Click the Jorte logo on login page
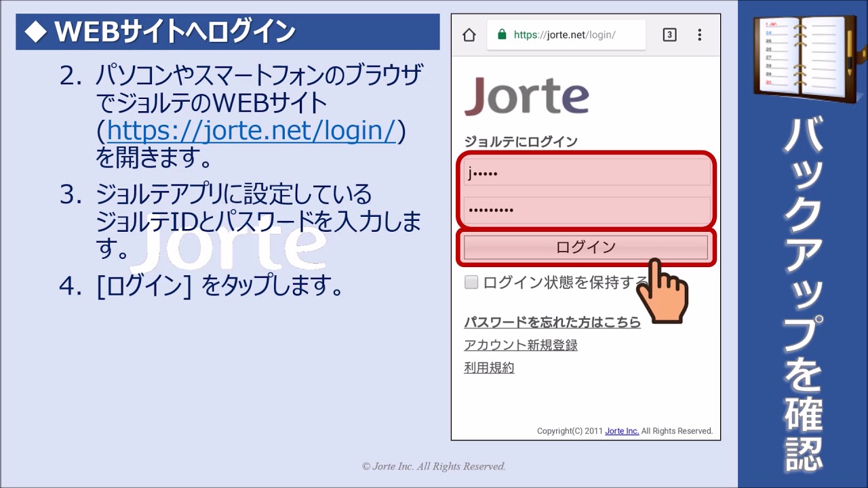This screenshot has width=868, height=488. pos(527,96)
